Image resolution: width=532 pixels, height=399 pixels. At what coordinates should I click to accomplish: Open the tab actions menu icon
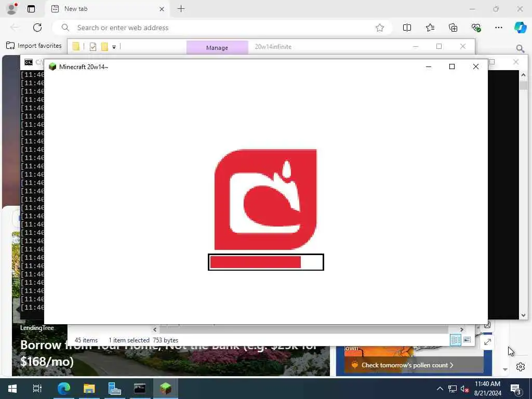(x=31, y=9)
